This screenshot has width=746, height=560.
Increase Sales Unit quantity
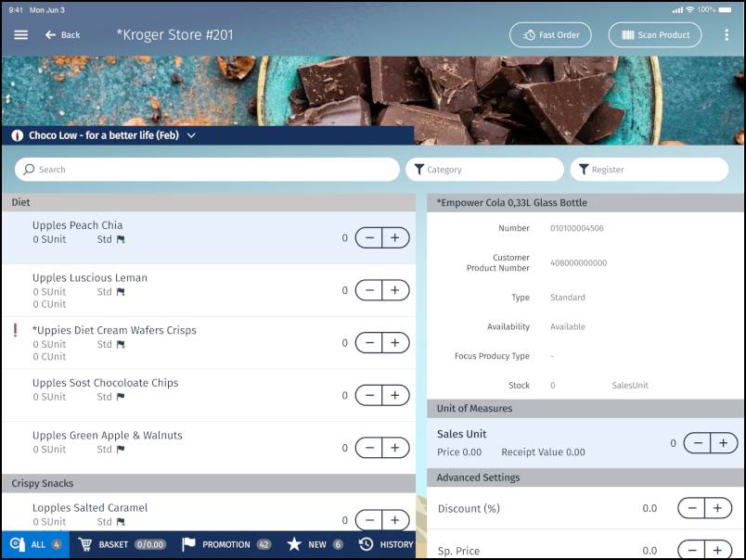click(724, 443)
